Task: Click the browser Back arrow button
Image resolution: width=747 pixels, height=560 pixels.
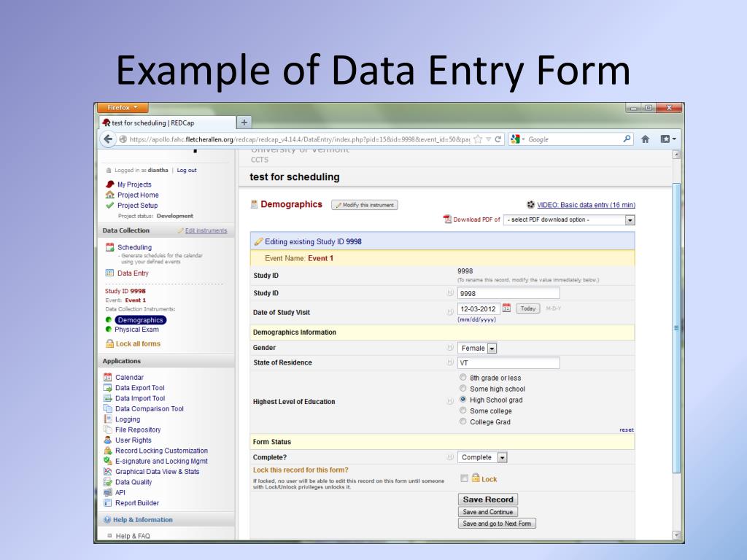Action: (x=108, y=139)
